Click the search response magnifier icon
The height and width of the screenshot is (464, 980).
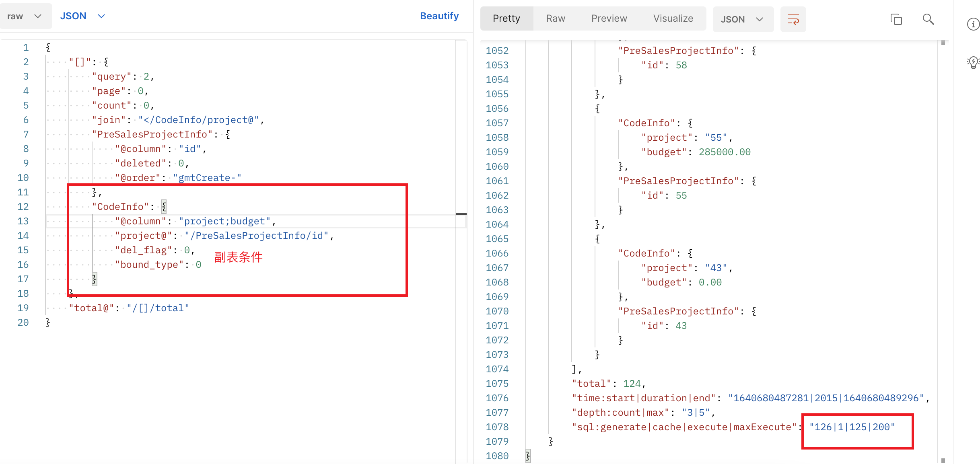[928, 19]
